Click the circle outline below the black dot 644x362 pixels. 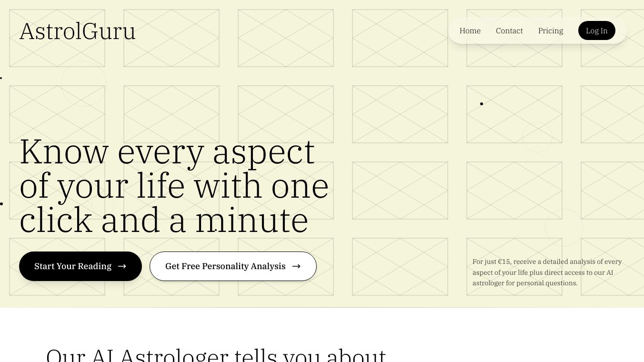click(x=537, y=137)
